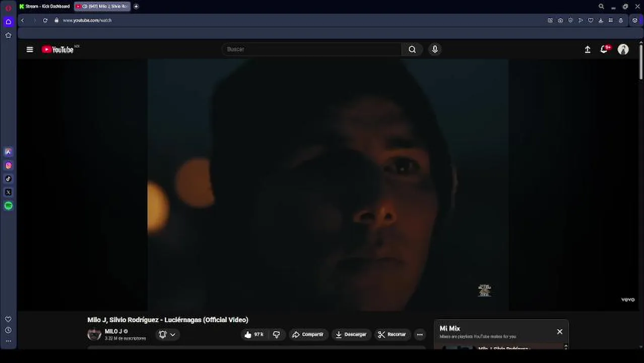Click the video player to pause
The height and width of the screenshot is (363, 644).
point(328,185)
